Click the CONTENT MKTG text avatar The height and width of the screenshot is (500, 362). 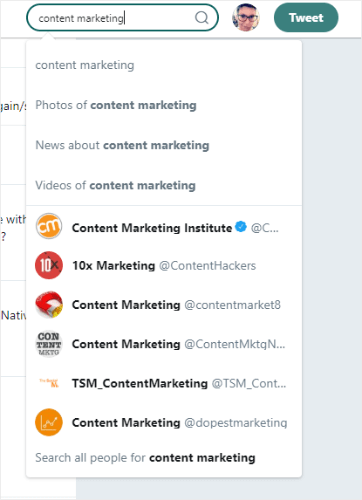tap(49, 344)
